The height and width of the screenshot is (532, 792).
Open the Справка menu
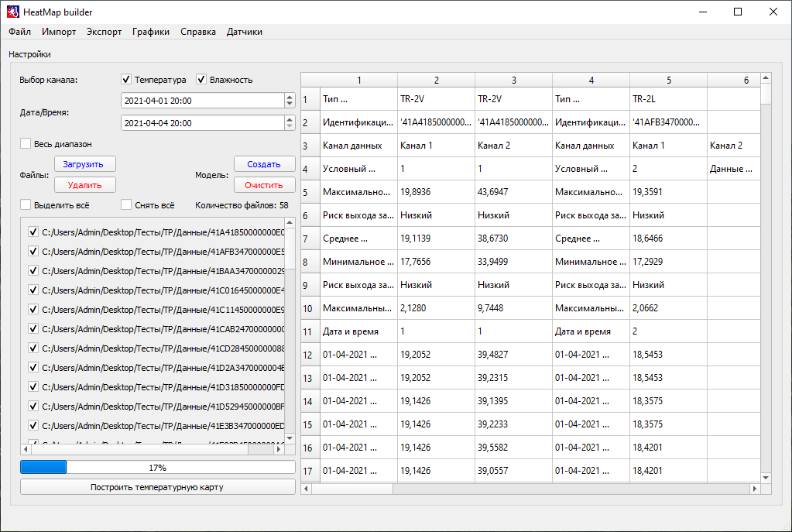(198, 32)
